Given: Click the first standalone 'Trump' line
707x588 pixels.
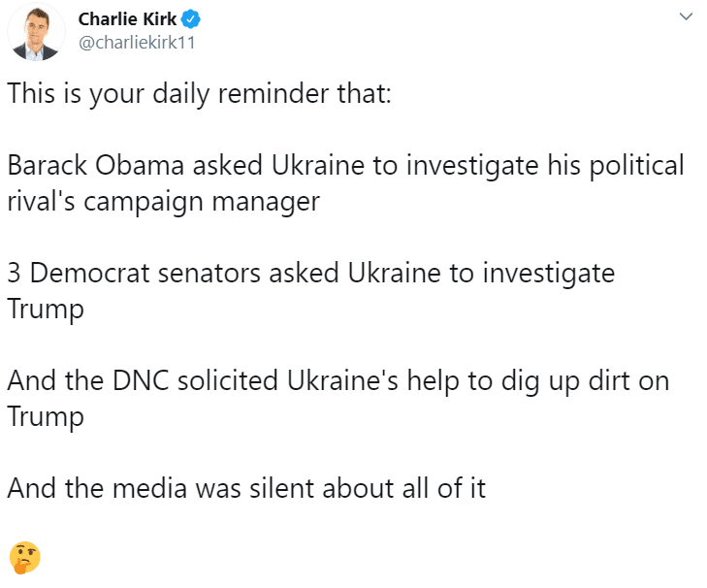Looking at the screenshot, I should tap(46, 310).
